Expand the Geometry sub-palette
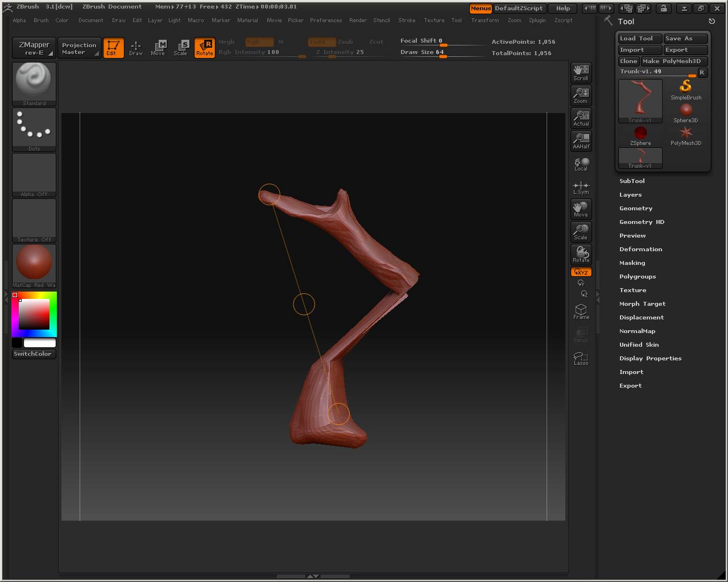728x582 pixels. click(636, 208)
